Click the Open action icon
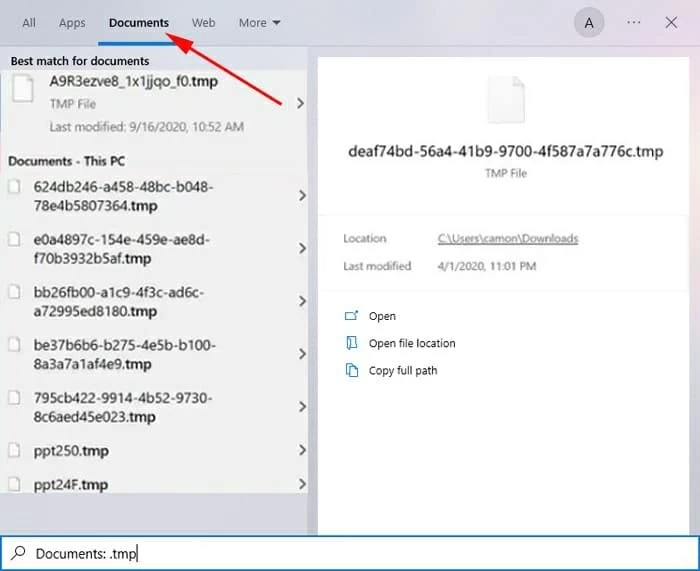The height and width of the screenshot is (571, 700). point(351,316)
